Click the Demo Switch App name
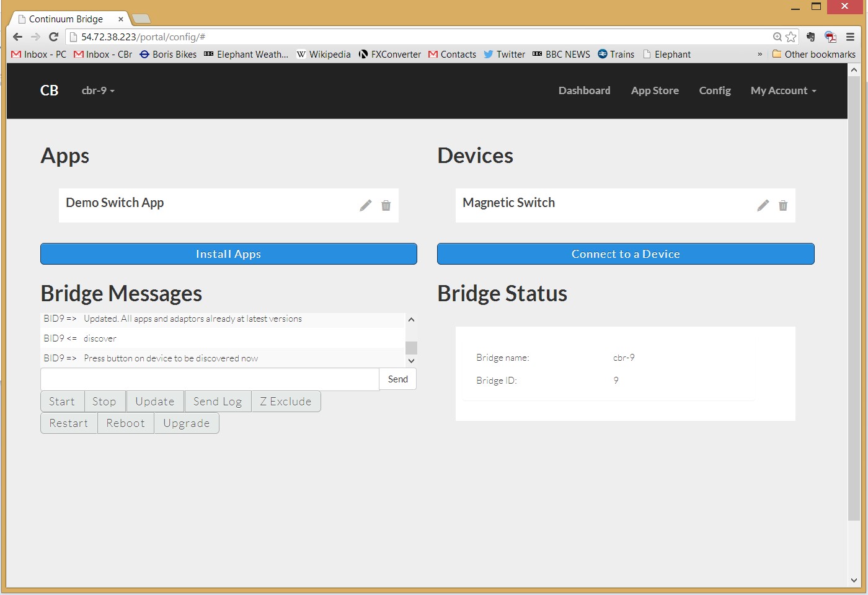The image size is (868, 595). [115, 203]
